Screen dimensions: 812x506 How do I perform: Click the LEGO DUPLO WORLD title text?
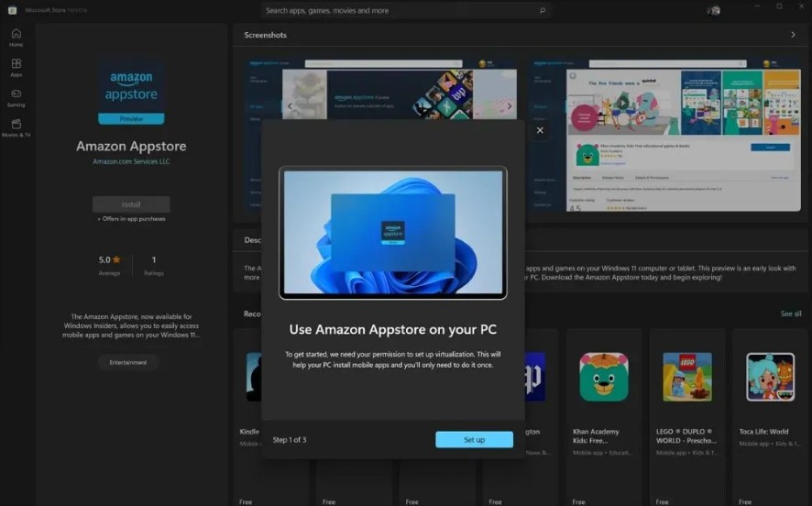coord(686,436)
